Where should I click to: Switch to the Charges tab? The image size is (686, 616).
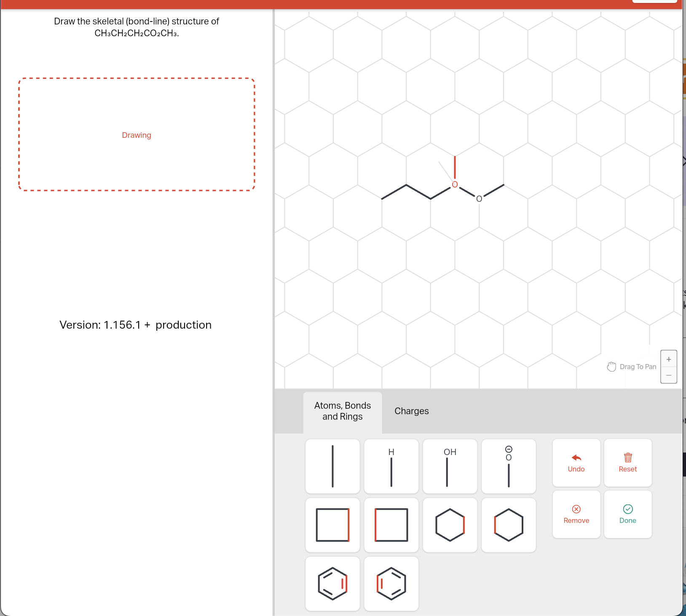tap(411, 411)
